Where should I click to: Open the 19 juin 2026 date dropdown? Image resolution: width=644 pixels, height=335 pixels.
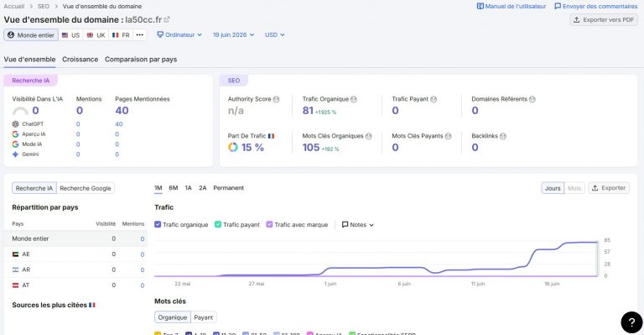[233, 35]
